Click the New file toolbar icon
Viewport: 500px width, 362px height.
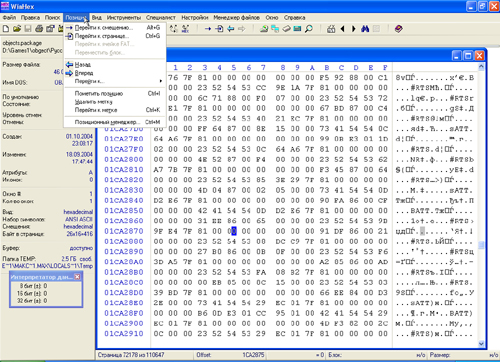pyautogui.click(x=6, y=29)
